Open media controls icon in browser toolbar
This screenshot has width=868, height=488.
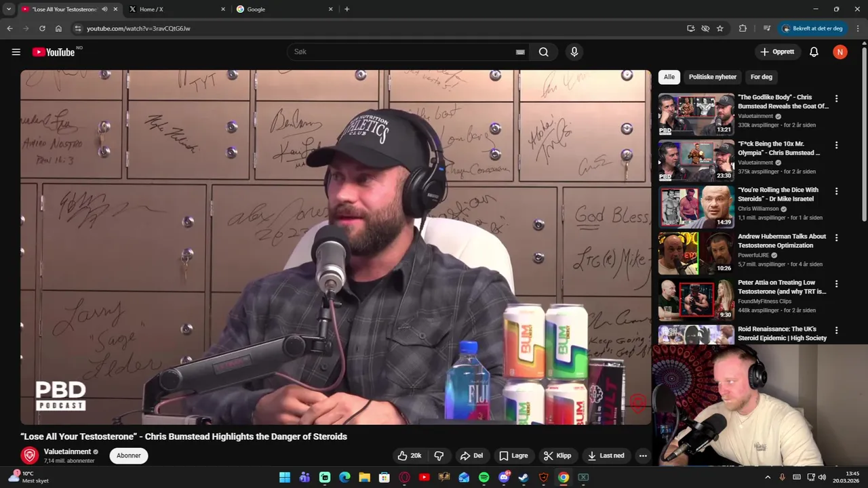tap(767, 28)
